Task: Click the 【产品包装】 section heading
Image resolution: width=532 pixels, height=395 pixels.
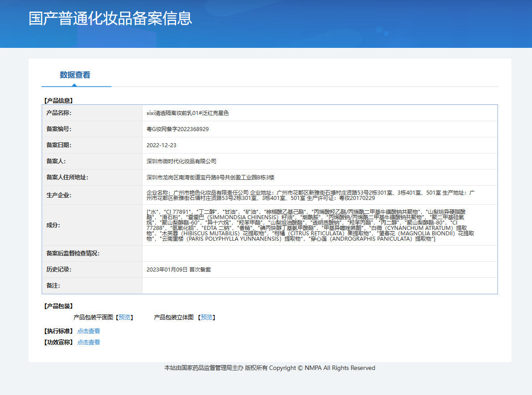Action: [58, 306]
